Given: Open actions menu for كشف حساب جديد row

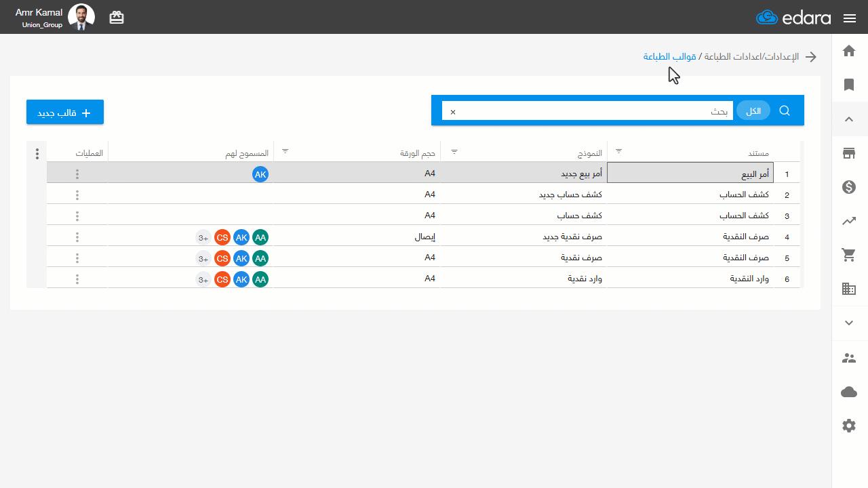Looking at the screenshot, I should pos(77,195).
